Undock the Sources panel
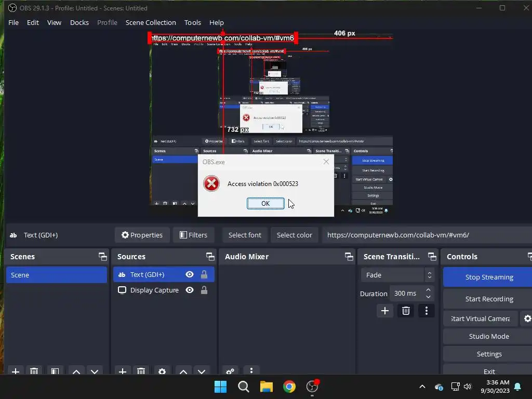532x399 pixels. click(x=210, y=257)
